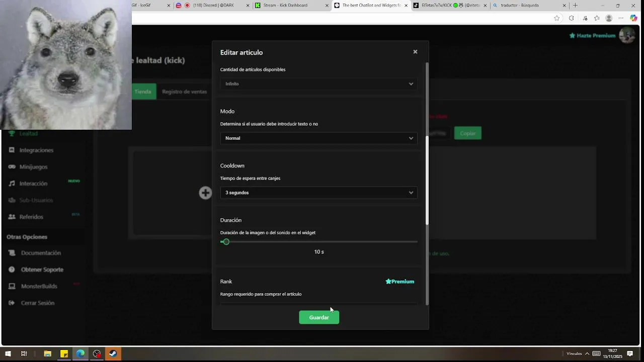Open the browser settings and more menu
644x362 pixels.
622,18
